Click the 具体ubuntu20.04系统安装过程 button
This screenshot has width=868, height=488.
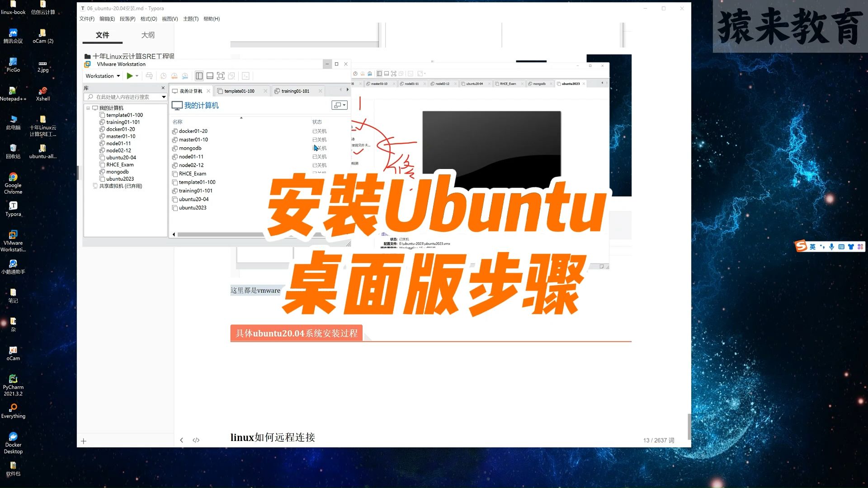296,333
